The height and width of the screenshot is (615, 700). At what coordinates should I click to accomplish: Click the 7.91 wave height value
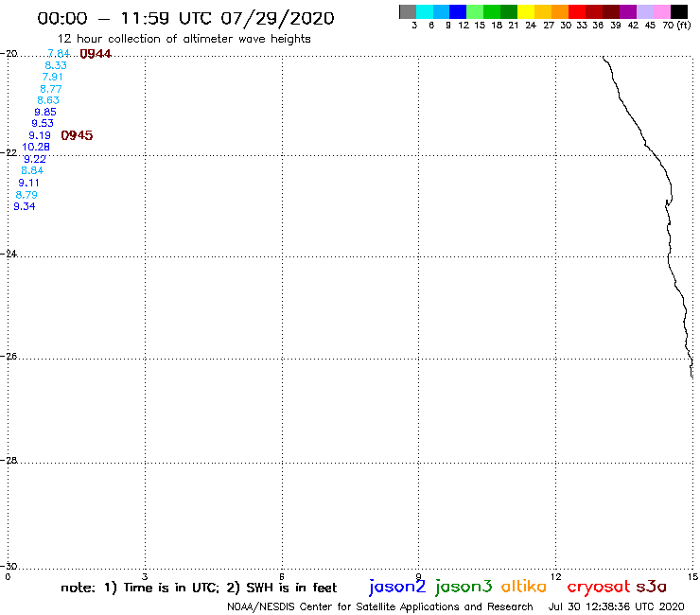tap(53, 77)
